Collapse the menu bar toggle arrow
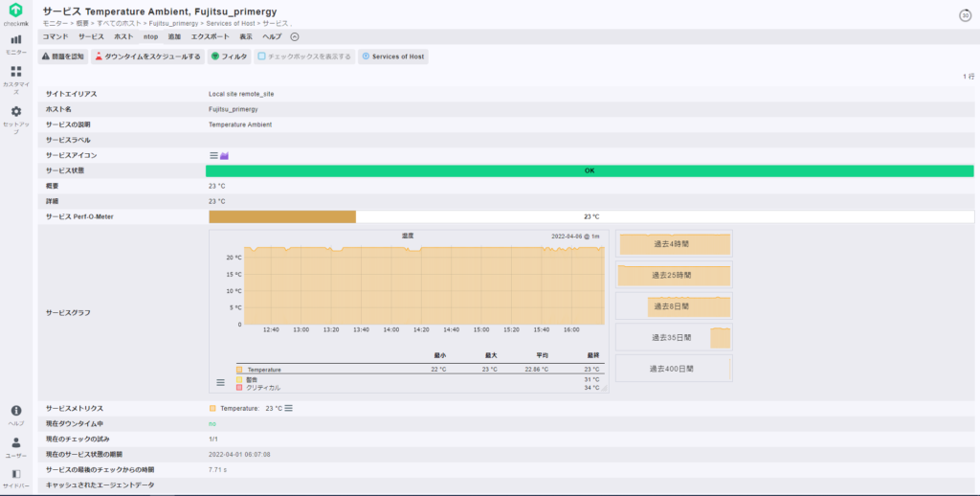The image size is (980, 496). tap(295, 37)
